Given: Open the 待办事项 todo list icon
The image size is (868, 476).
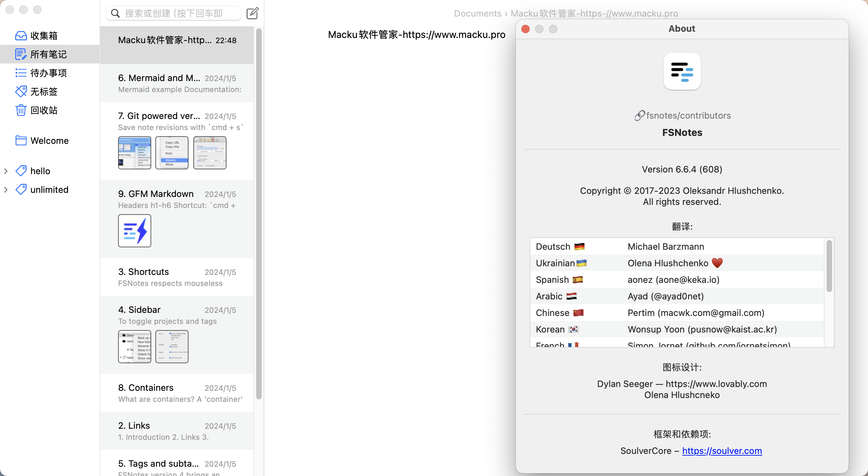Looking at the screenshot, I should click(x=21, y=73).
